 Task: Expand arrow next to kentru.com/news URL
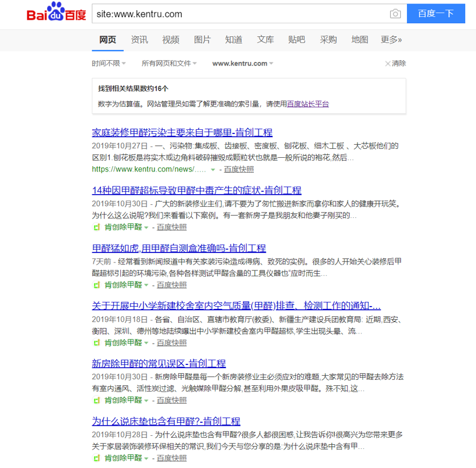click(x=213, y=170)
